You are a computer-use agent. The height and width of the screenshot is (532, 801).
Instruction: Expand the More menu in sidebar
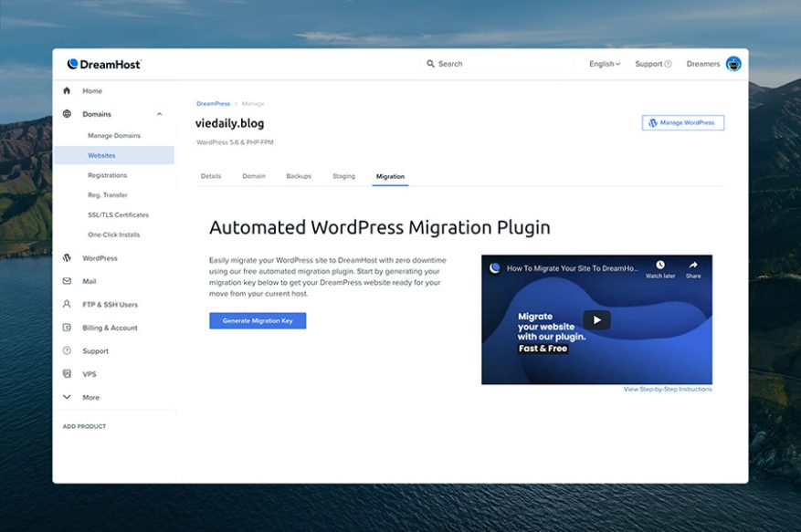(x=66, y=397)
